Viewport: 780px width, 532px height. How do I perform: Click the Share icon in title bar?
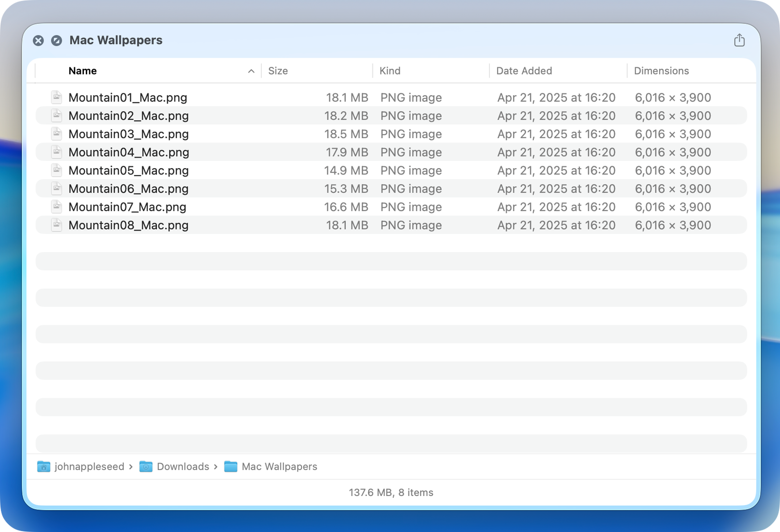pyautogui.click(x=739, y=40)
